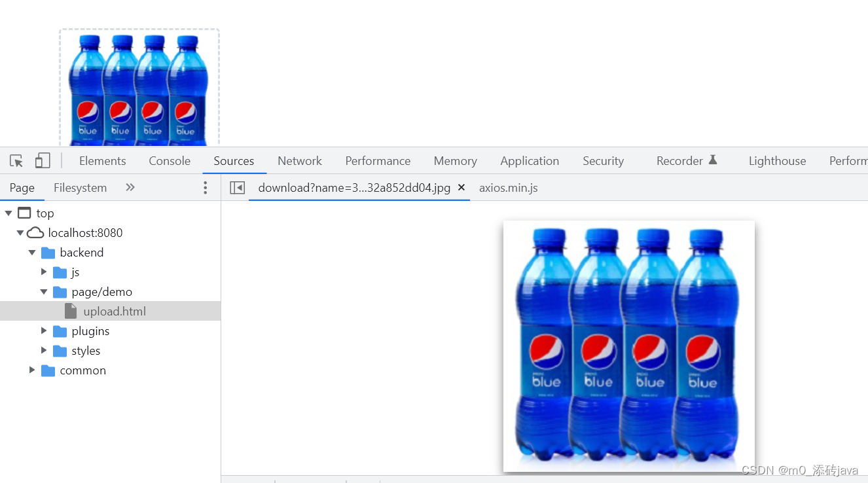
Task: Select the "plugins" folder label
Action: (90, 331)
